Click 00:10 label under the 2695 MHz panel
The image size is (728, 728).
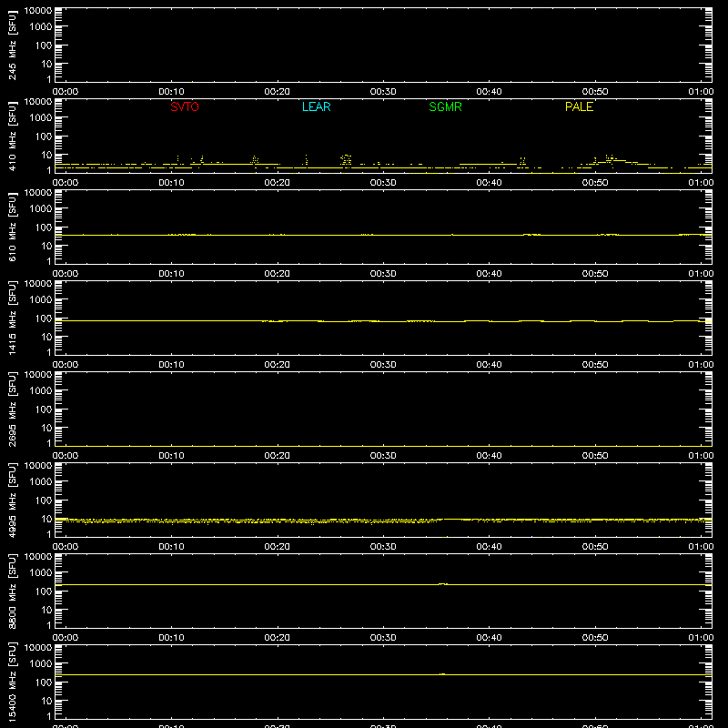[171, 456]
